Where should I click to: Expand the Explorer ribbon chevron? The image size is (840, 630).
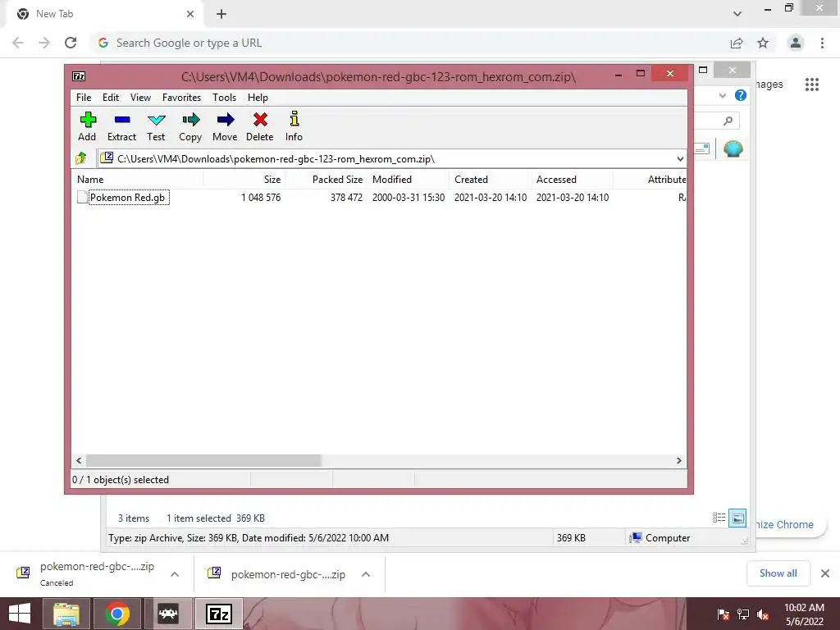pos(722,95)
